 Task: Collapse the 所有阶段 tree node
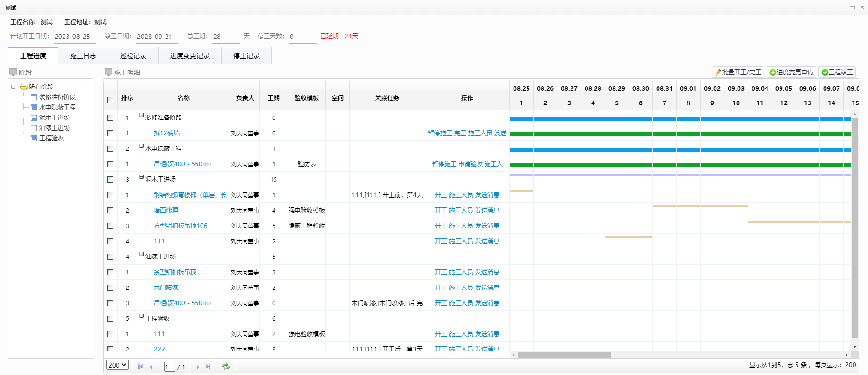14,87
